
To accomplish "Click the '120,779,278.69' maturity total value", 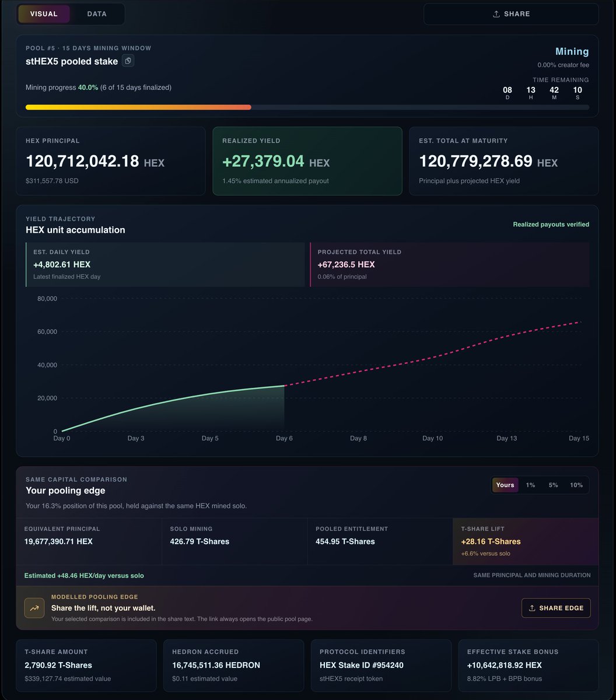I will pyautogui.click(x=475, y=162).
